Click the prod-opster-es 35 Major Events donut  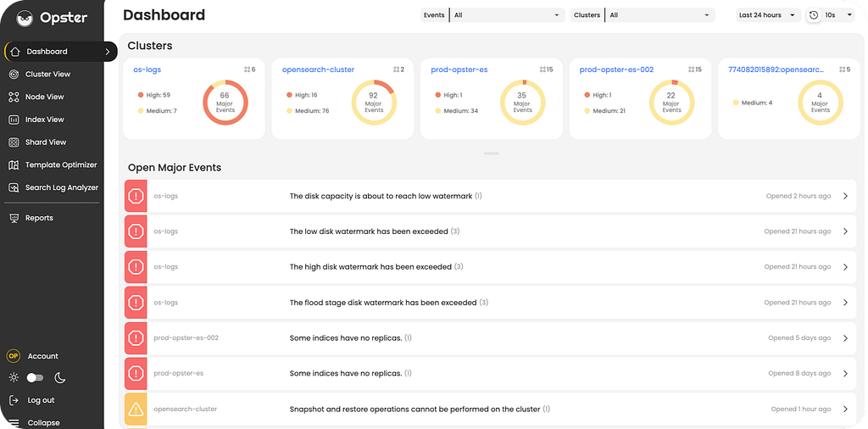click(522, 103)
